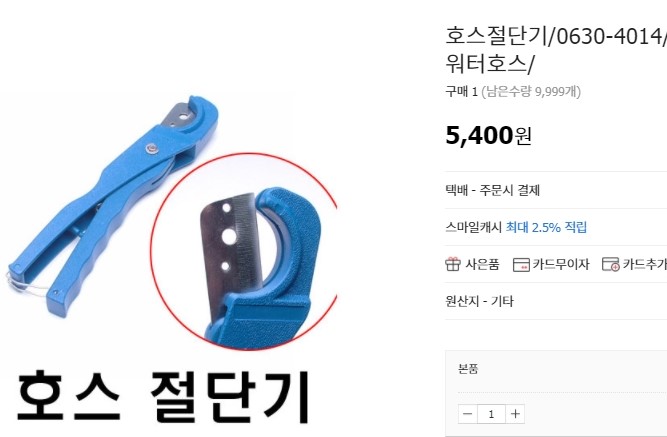667x437 pixels.
Task: Open the 사은품 benefit label
Action: point(482,264)
